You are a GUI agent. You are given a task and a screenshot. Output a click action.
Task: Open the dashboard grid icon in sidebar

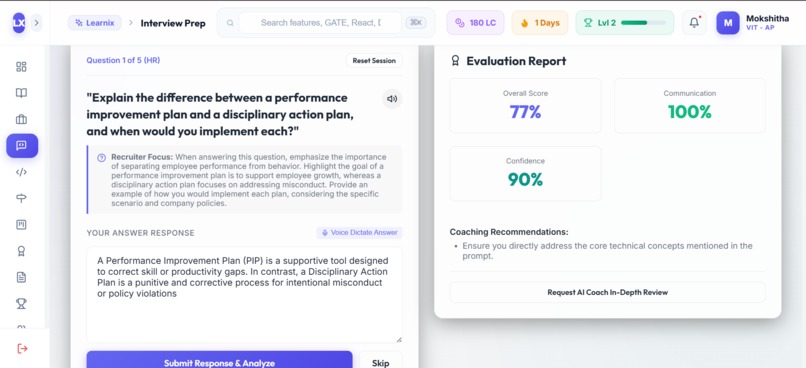pyautogui.click(x=21, y=67)
